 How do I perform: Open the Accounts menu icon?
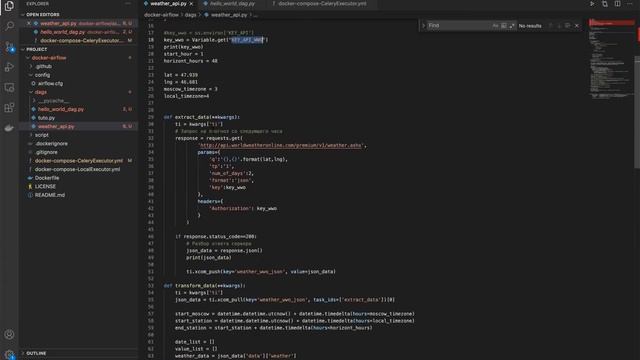(9, 334)
